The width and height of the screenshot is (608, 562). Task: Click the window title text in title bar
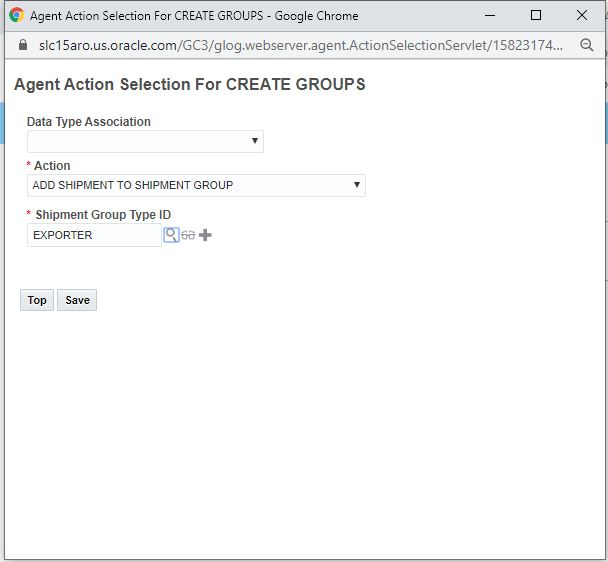(194, 16)
